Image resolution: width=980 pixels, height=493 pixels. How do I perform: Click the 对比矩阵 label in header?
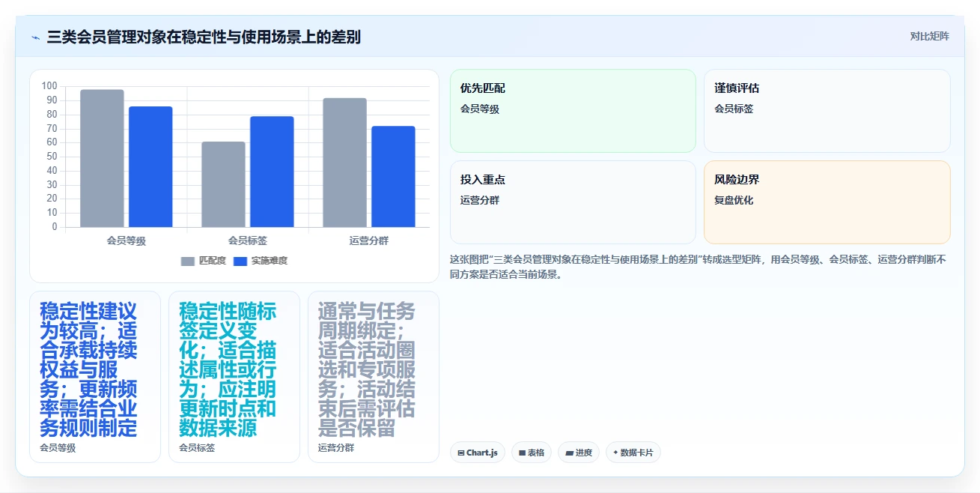[929, 36]
